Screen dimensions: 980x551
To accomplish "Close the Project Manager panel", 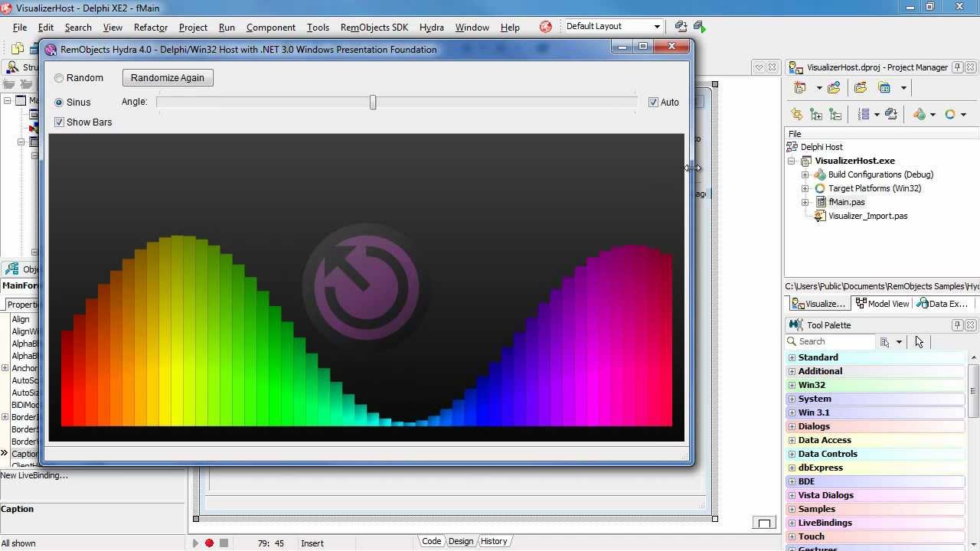I will point(971,67).
